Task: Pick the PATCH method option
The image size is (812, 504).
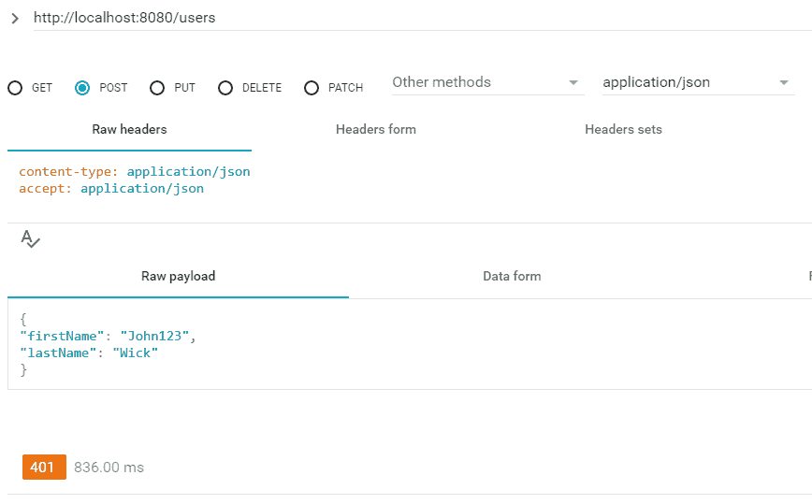Action: (x=312, y=88)
